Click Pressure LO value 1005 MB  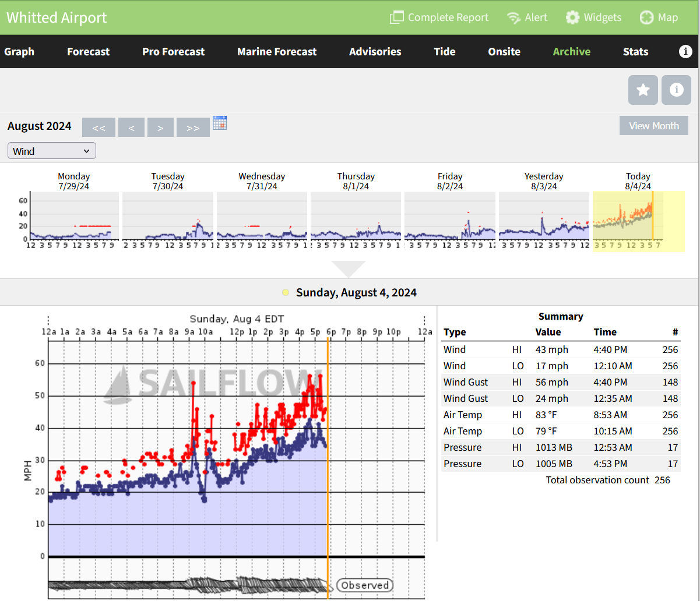(x=554, y=464)
